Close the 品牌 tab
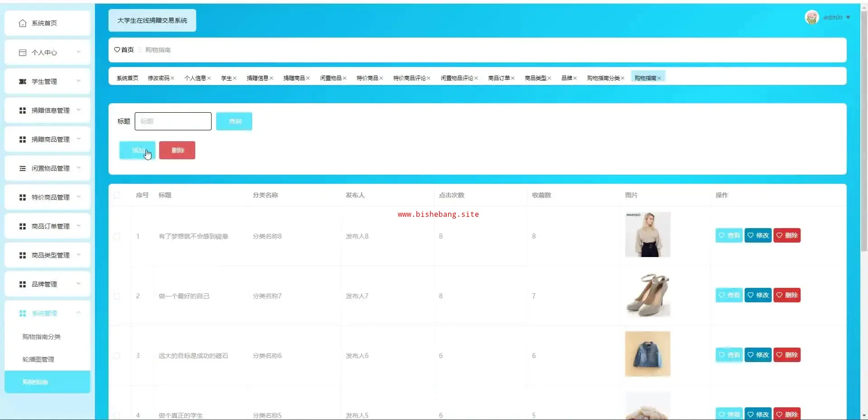The width and height of the screenshot is (868, 420). 575,78
